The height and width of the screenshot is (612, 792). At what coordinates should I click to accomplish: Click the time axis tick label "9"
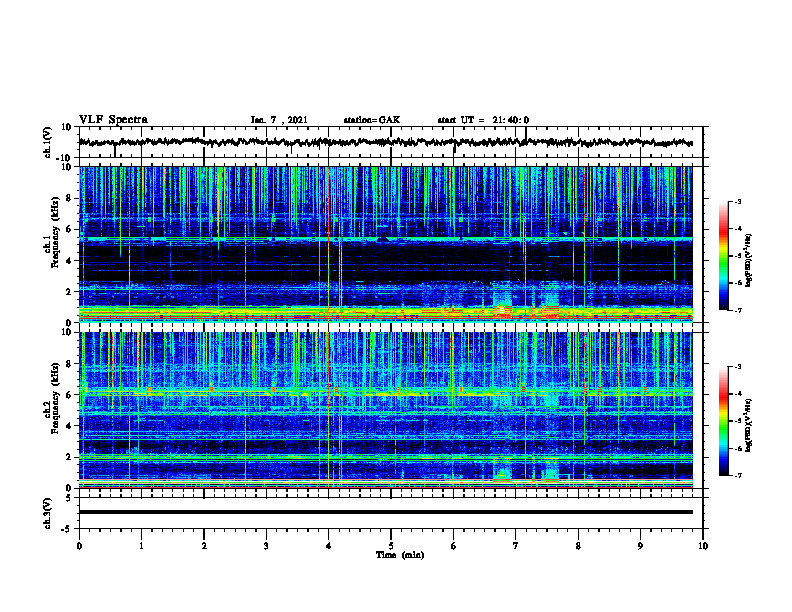tap(640, 546)
